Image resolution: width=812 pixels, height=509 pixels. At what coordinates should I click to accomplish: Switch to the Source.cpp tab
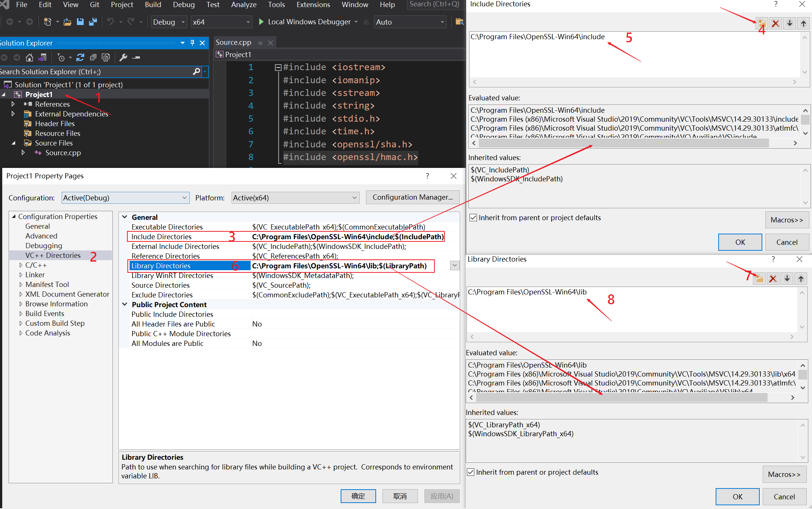tap(233, 43)
